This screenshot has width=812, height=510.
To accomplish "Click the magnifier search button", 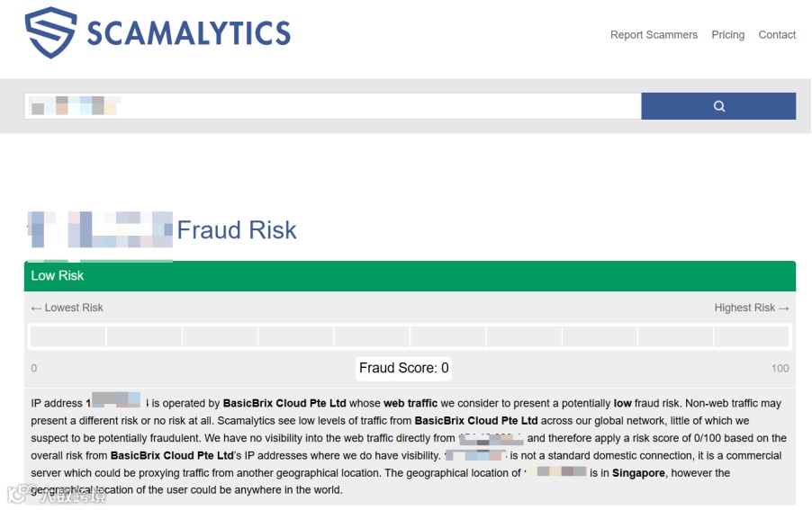I will [x=718, y=106].
